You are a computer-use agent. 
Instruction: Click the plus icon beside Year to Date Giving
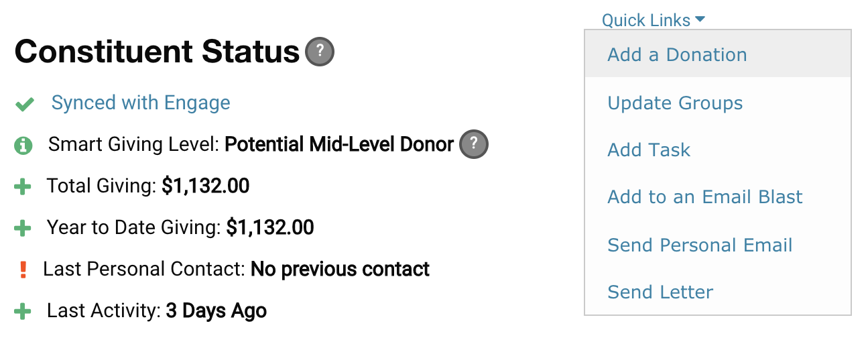[23, 229]
